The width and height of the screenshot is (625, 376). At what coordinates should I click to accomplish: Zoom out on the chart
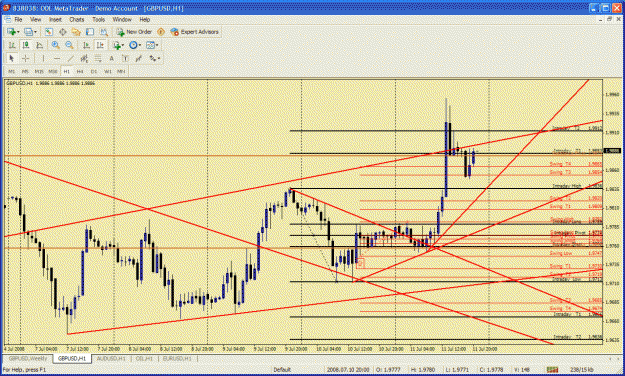[69, 45]
